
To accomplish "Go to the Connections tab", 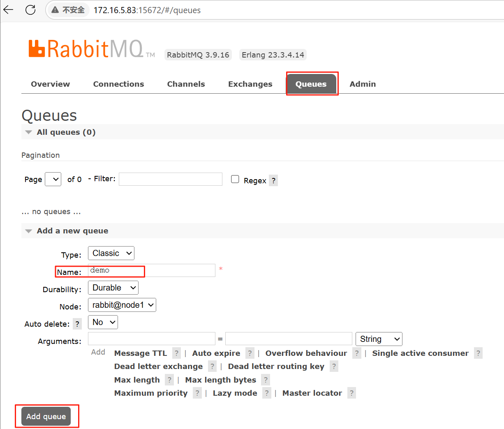I will (119, 84).
